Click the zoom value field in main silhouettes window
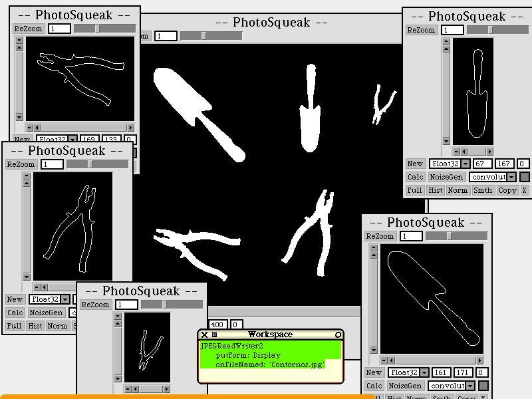532x399 pixels. click(x=166, y=36)
